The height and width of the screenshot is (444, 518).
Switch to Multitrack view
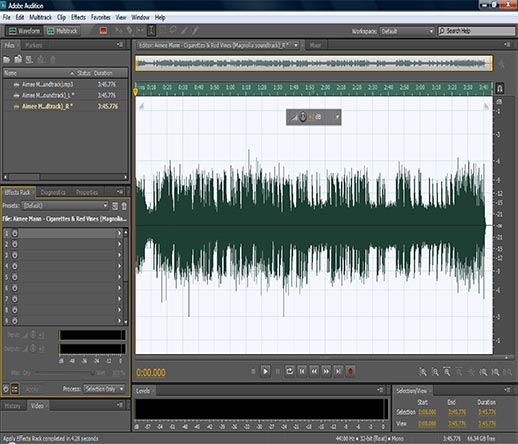pos(62,31)
